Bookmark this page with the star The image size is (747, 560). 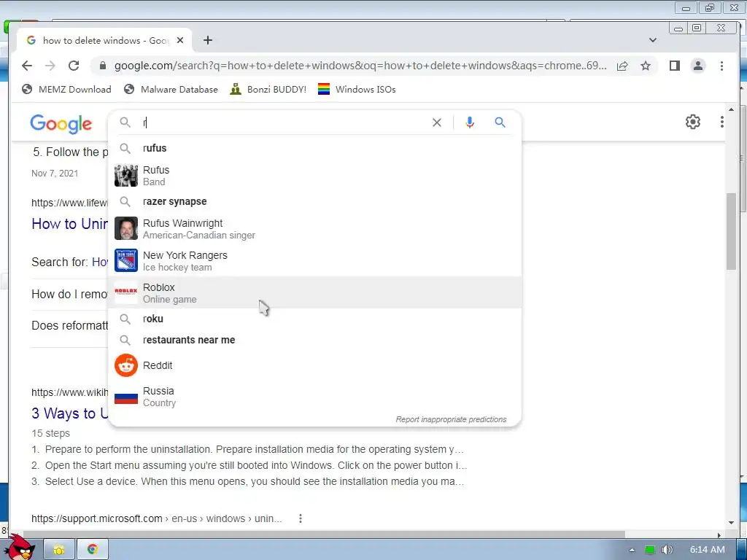(x=646, y=66)
